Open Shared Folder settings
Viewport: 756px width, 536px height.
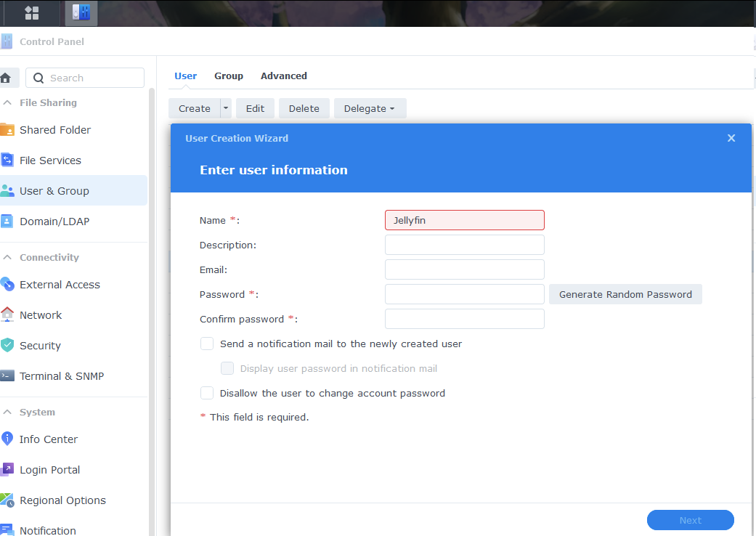pos(55,130)
